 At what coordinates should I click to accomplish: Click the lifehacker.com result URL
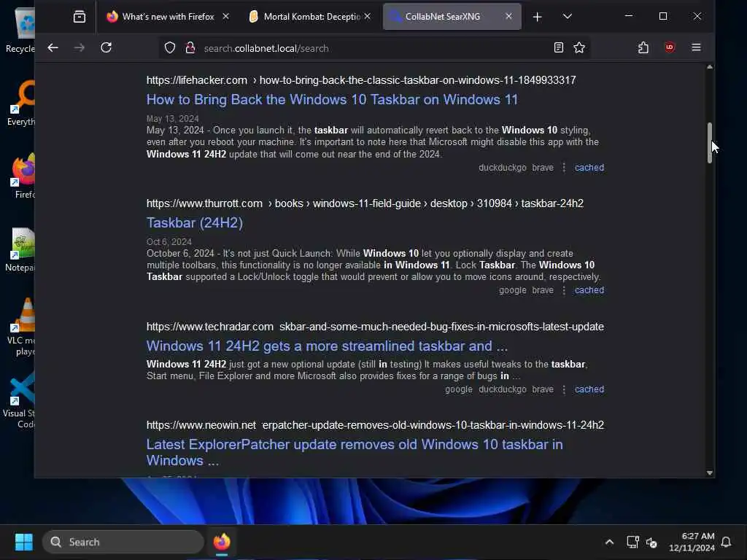pyautogui.click(x=361, y=80)
